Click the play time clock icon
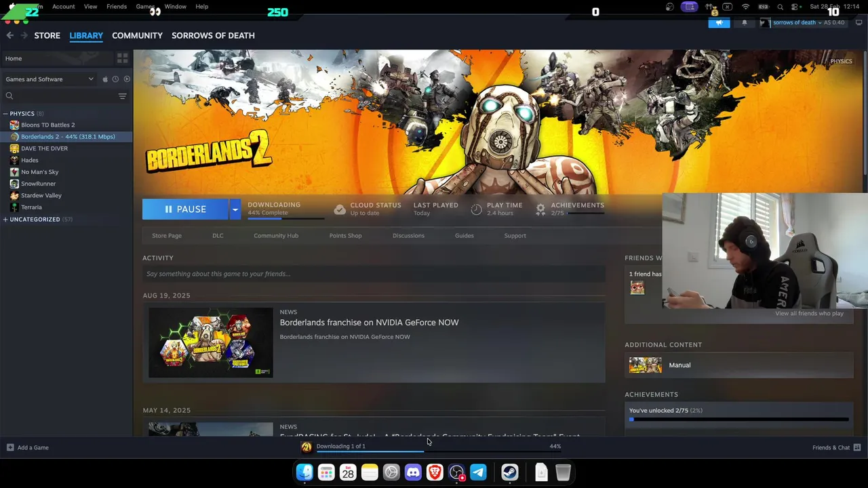This screenshot has height=488, width=868. pos(476,209)
